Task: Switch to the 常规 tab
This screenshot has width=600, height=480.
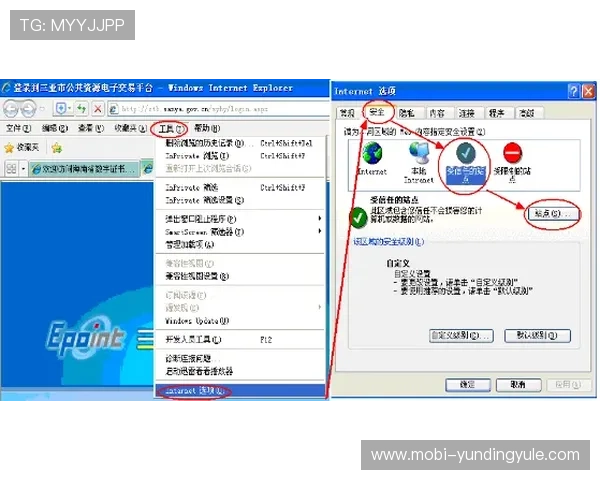Action: pos(348,113)
